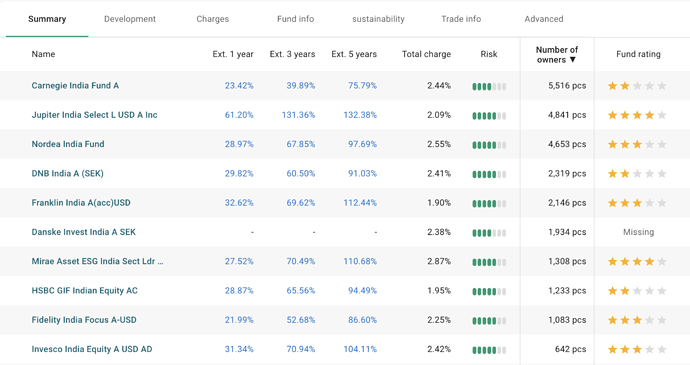The image size is (690, 365).
Task: Sort table by Ext. 1 year column
Action: tap(233, 54)
